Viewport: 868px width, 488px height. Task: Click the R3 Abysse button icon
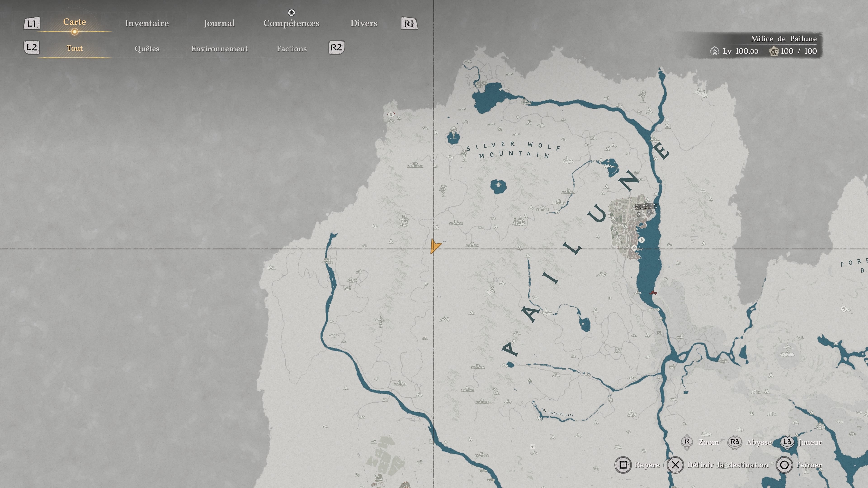735,442
